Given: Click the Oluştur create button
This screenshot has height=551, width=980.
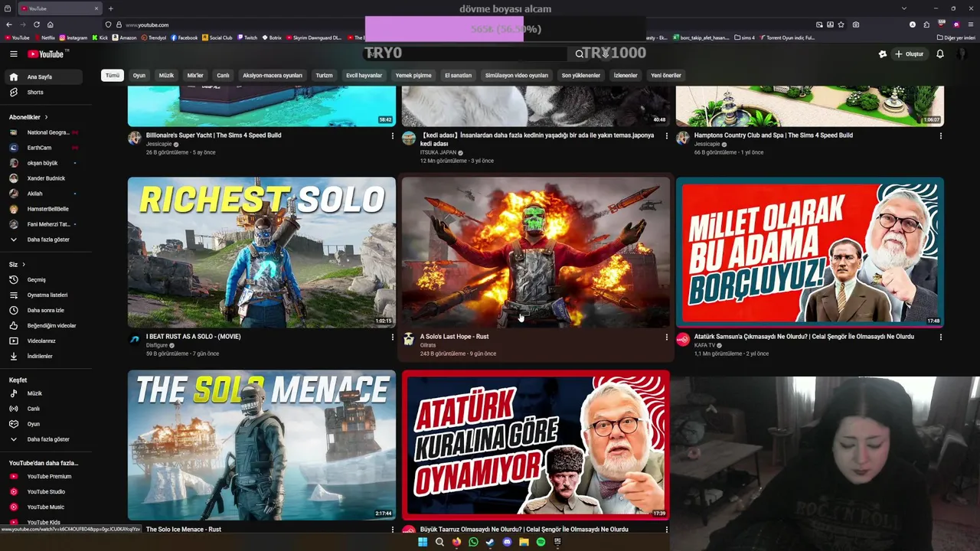Looking at the screenshot, I should tap(910, 54).
